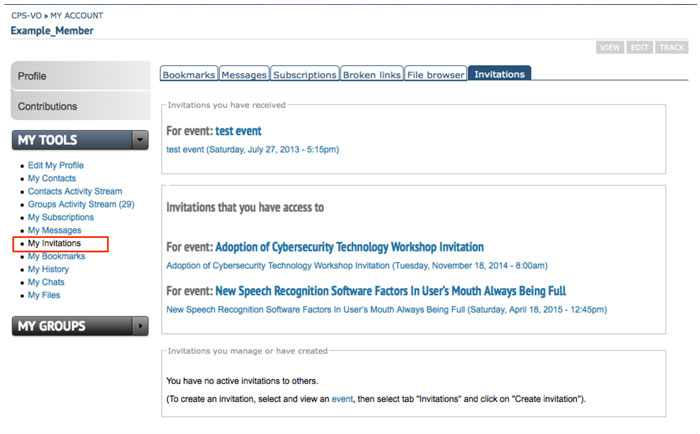Image resolution: width=700 pixels, height=434 pixels.
Task: Open Adoption of Cybersecurity Technology Workshop heading
Action: pos(349,247)
